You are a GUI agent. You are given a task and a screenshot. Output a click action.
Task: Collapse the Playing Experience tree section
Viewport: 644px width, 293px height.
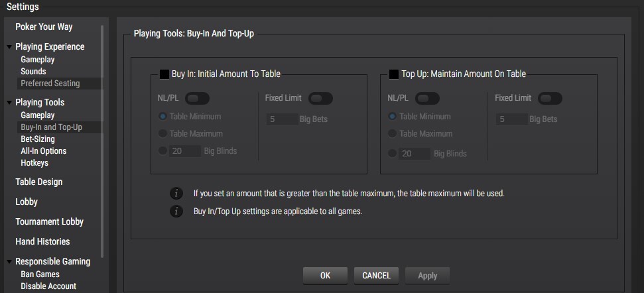(x=9, y=47)
